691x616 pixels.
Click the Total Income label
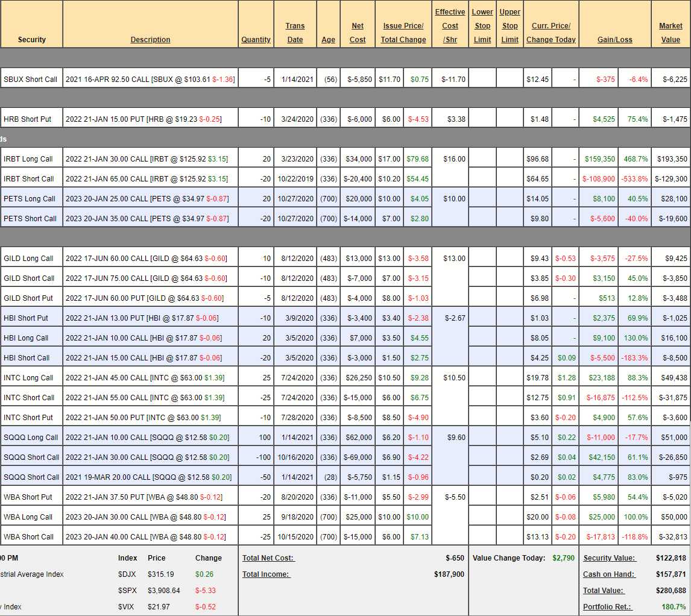(266, 574)
